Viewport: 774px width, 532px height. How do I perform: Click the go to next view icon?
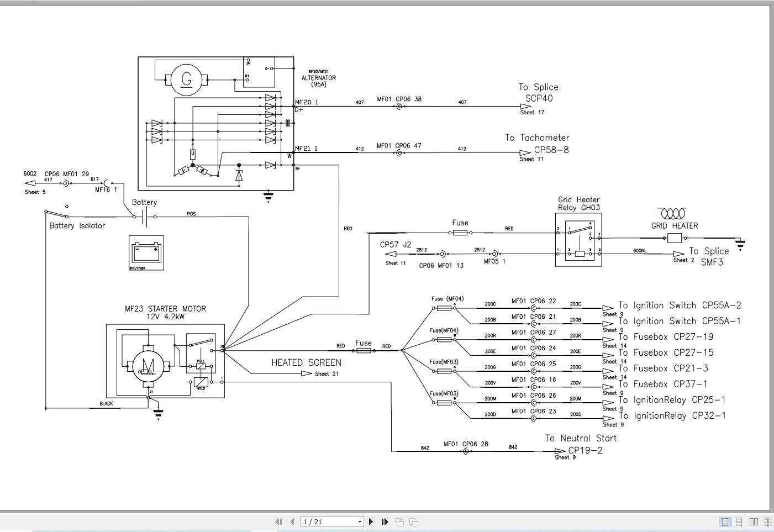point(413,522)
